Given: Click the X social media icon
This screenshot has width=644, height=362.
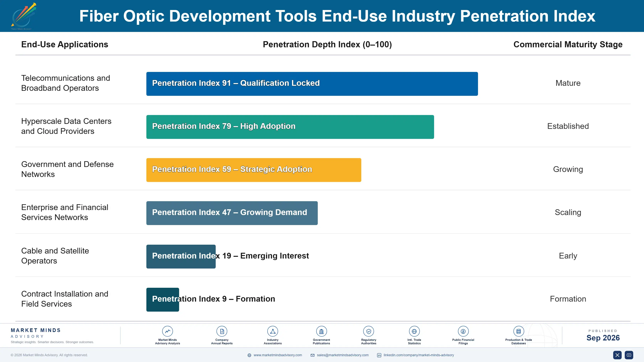Looking at the screenshot, I should (x=617, y=355).
